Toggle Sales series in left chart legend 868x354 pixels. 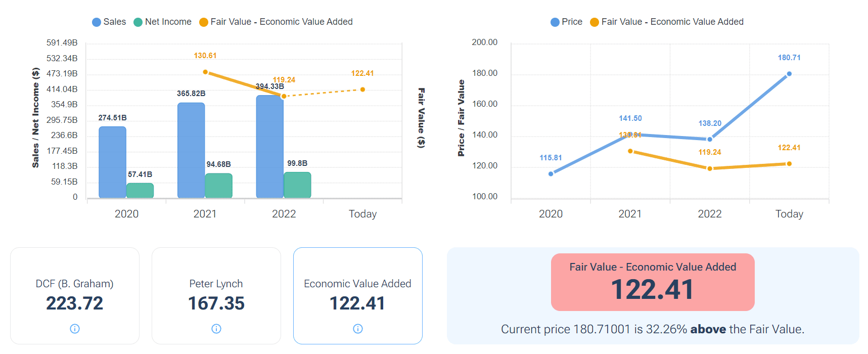coord(109,22)
